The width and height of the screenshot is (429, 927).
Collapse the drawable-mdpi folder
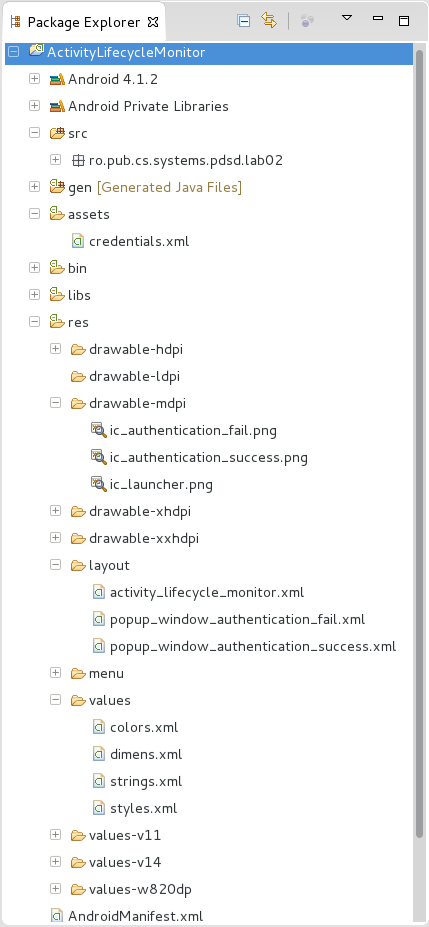[x=56, y=403]
